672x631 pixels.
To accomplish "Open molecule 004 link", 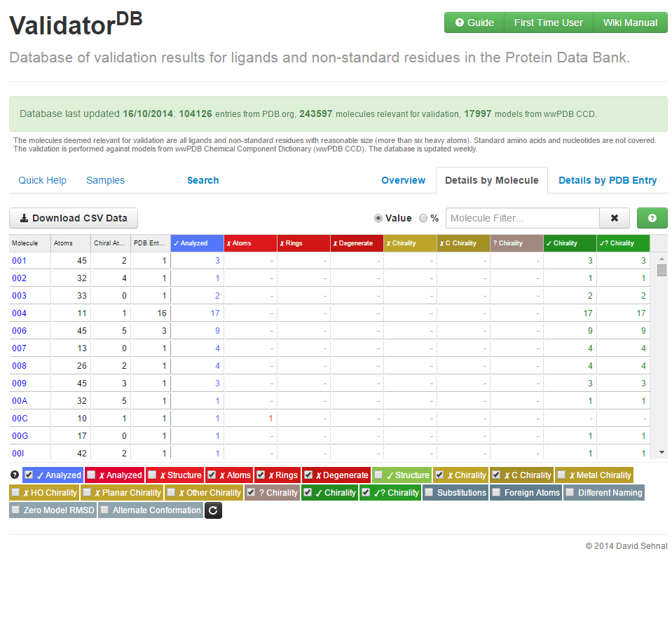I will 20,313.
